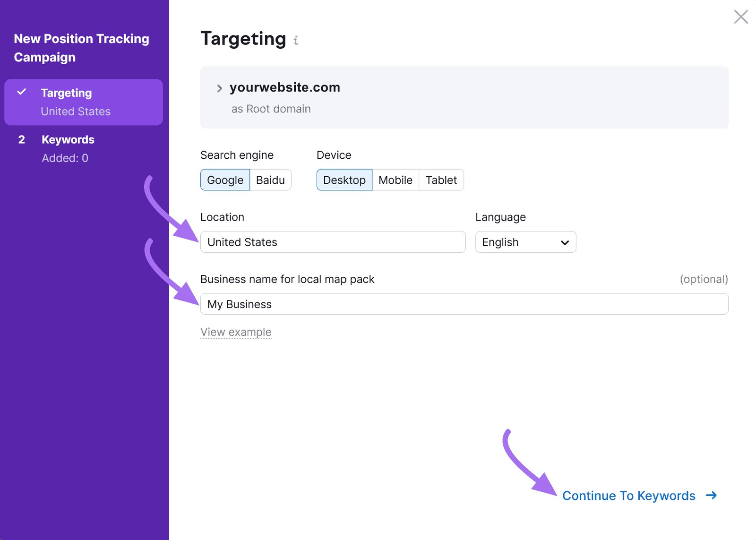Open the English language dropdown
Screen dimensions: 756x540
(525, 242)
